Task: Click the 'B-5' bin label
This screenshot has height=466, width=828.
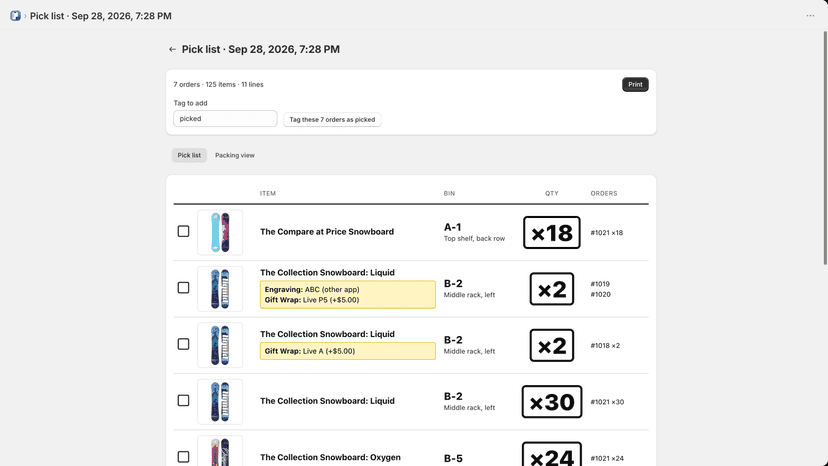Action: pyautogui.click(x=453, y=459)
